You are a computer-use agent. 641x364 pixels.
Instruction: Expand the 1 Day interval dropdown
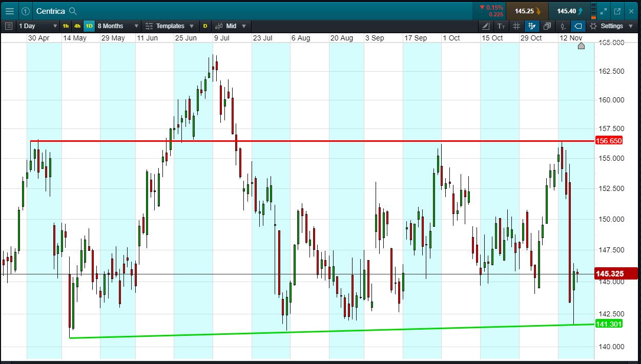click(38, 26)
